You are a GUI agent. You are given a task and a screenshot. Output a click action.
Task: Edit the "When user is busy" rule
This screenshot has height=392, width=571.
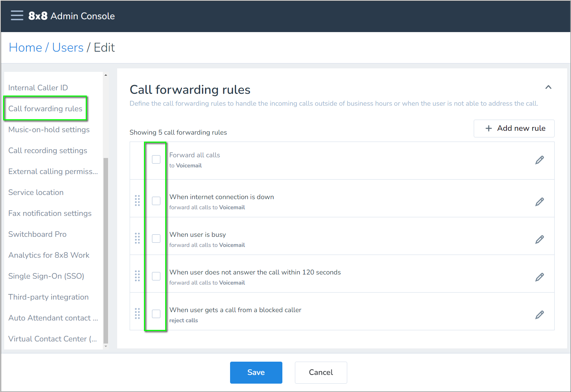click(x=540, y=239)
